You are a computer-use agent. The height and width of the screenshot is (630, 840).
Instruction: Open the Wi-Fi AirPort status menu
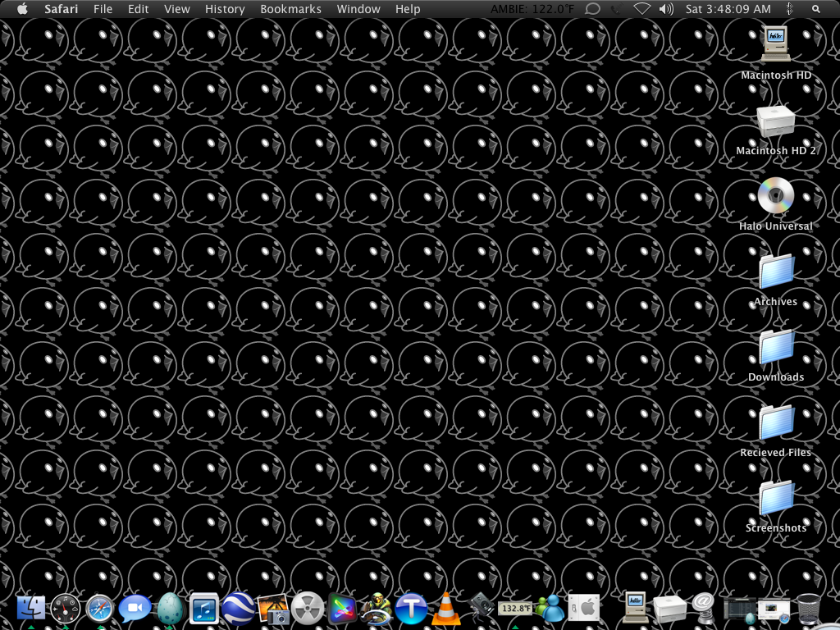[641, 9]
